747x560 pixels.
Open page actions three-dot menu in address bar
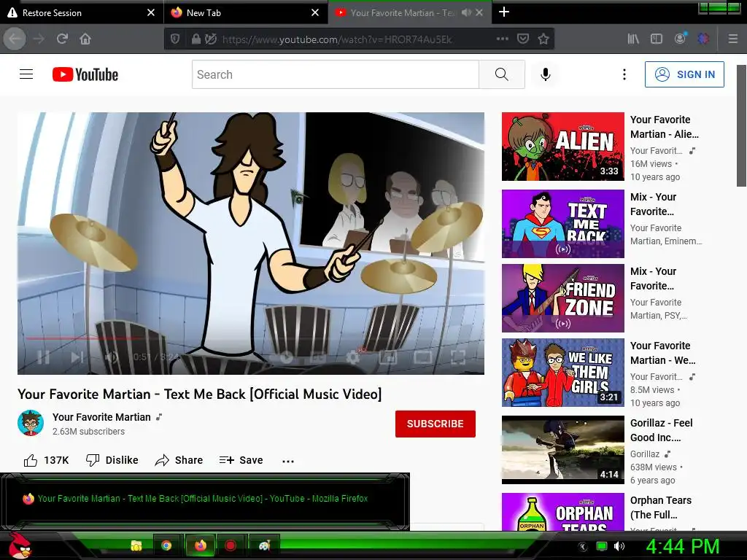coord(502,39)
